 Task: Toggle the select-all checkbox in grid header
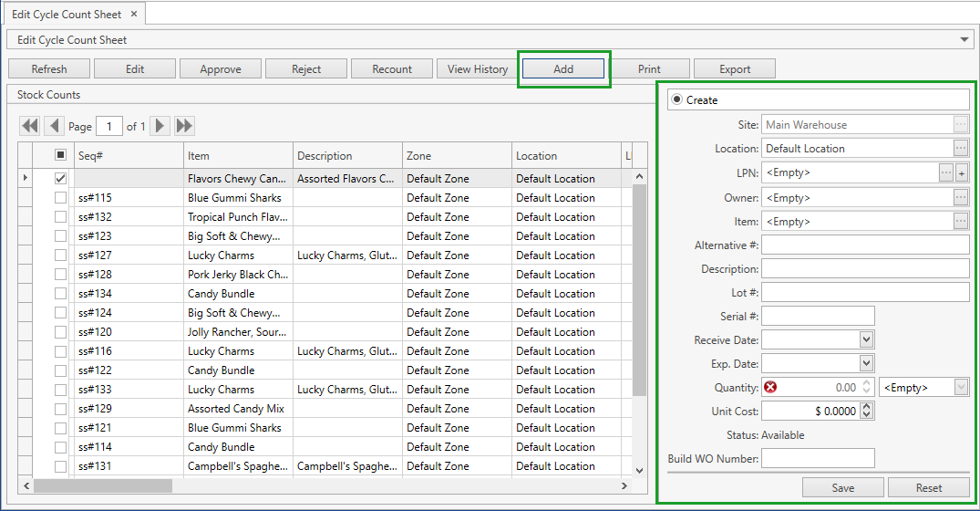[60, 155]
